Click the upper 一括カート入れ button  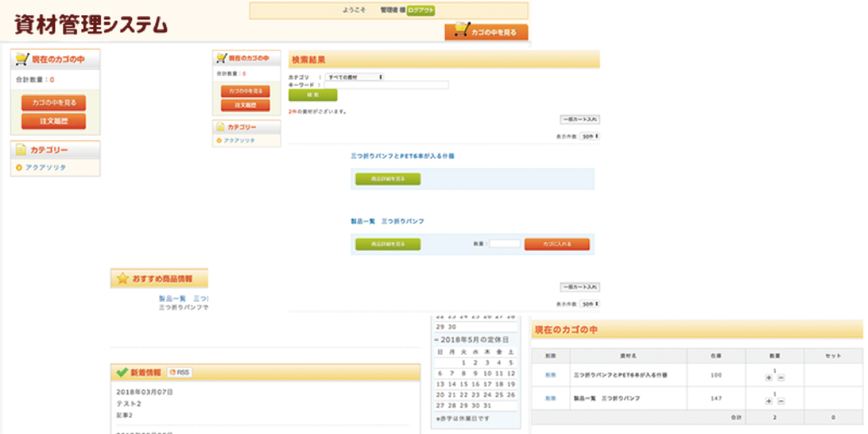coord(580,120)
